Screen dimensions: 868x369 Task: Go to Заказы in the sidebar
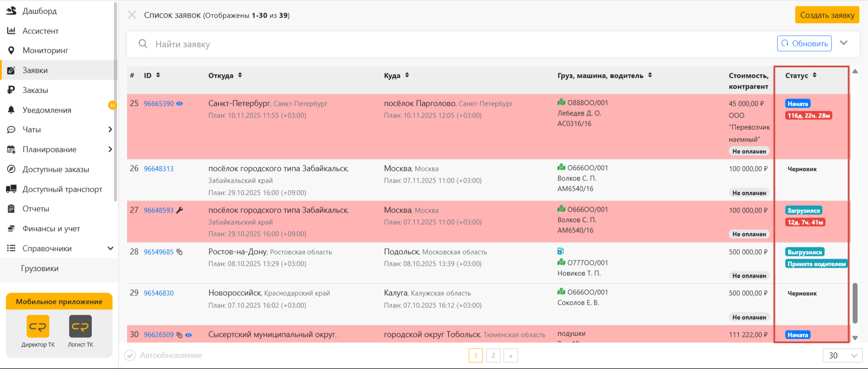point(35,90)
